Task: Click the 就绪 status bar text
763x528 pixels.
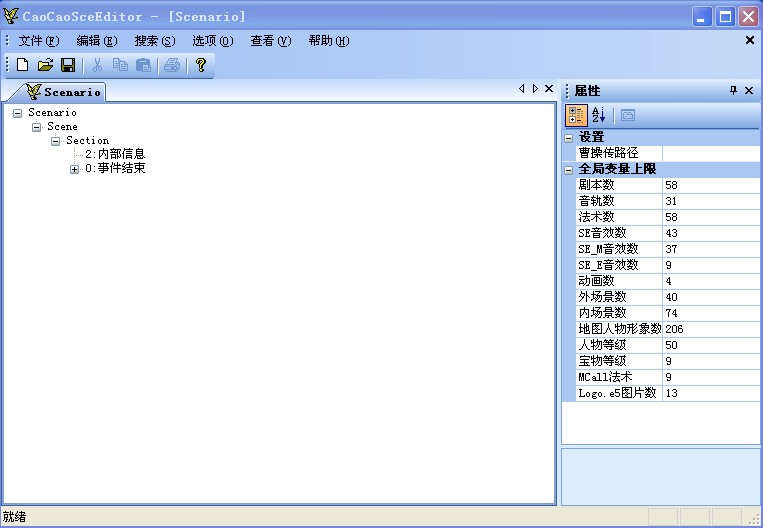Action: tap(15, 516)
